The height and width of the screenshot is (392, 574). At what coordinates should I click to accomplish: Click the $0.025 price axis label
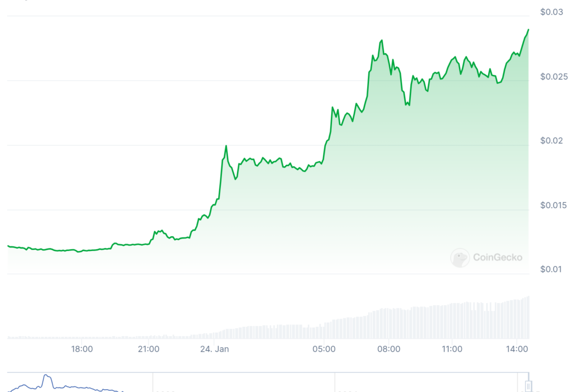point(553,76)
